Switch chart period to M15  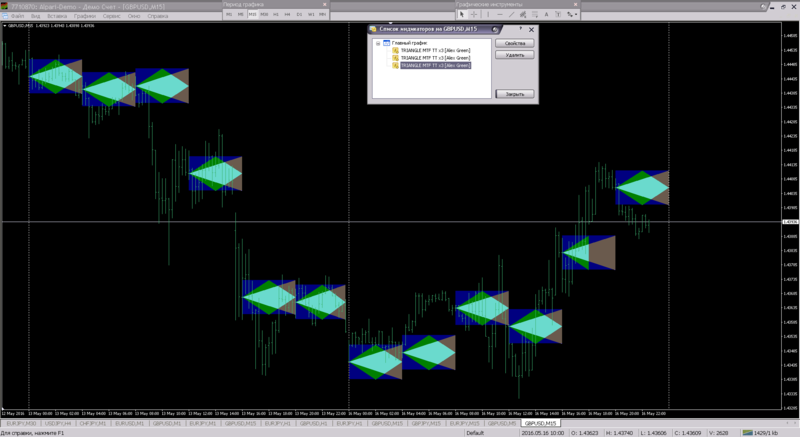pyautogui.click(x=252, y=14)
